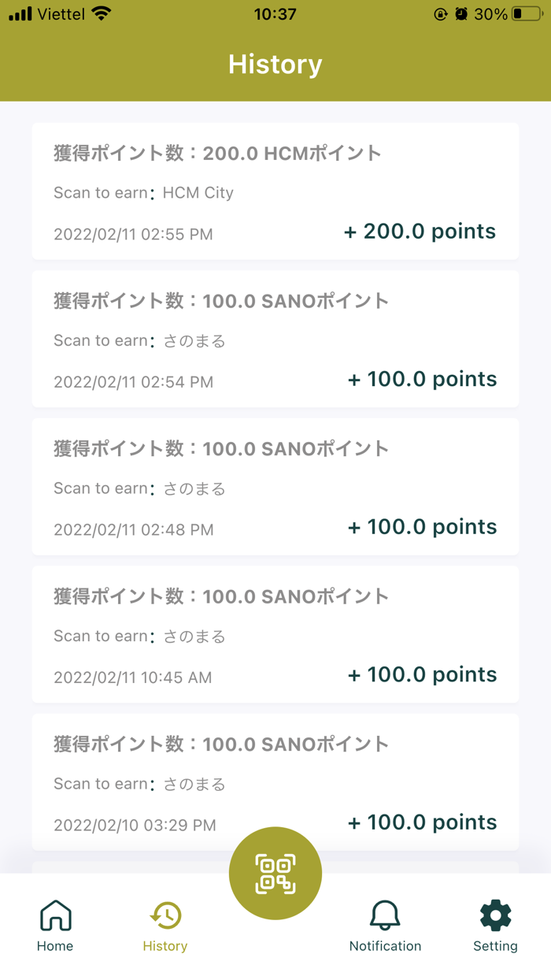Image resolution: width=551 pixels, height=980 pixels.
Task: Tap the + 200.0 points label
Action: coord(420,231)
